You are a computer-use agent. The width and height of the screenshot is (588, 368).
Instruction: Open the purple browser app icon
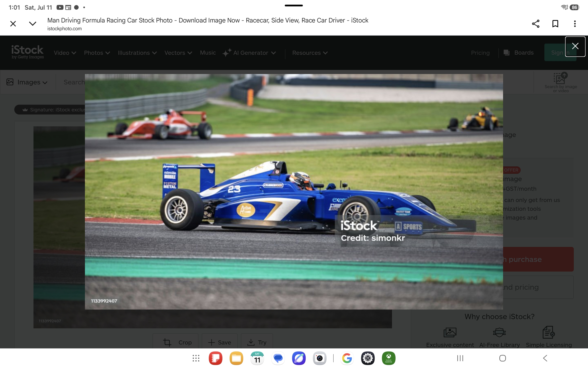[x=299, y=358]
